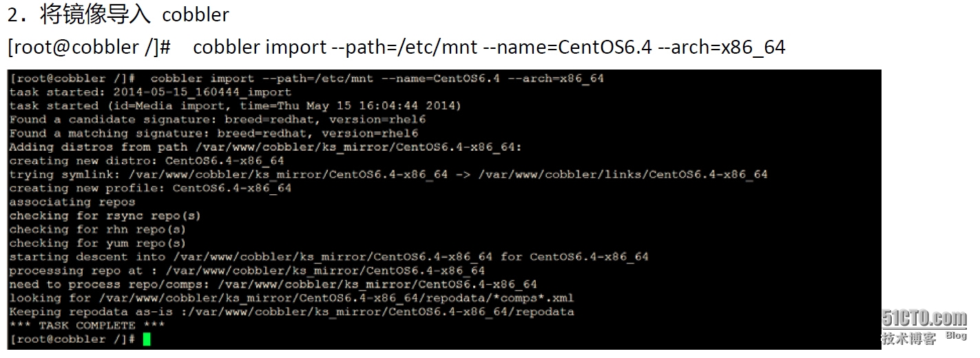Click 'checking for yum repo(s)' line
Image resolution: width=980 pixels, height=358 pixels.
[98, 243]
